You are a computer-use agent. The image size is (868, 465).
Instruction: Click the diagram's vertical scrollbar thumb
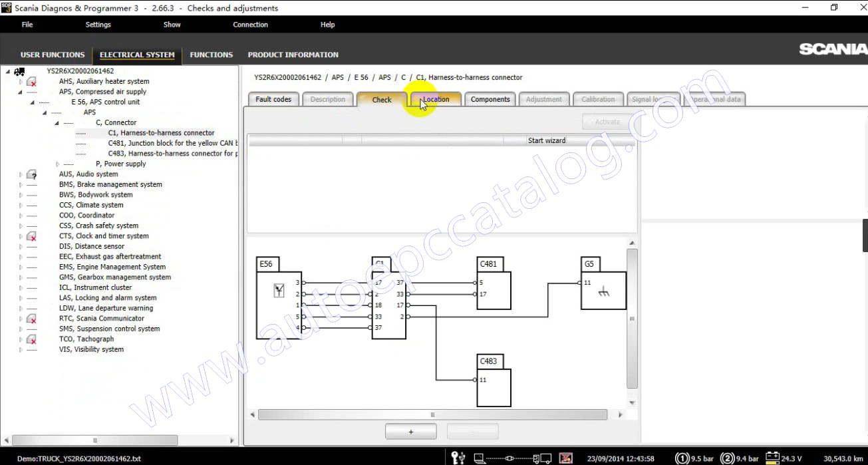tap(632, 318)
